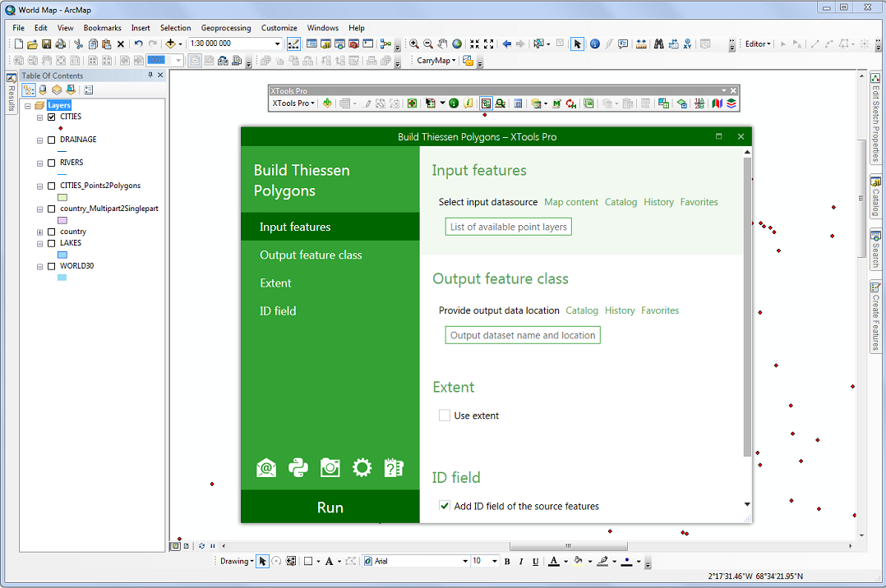Click the Run button
Screen dimensions: 886x588
330,507
